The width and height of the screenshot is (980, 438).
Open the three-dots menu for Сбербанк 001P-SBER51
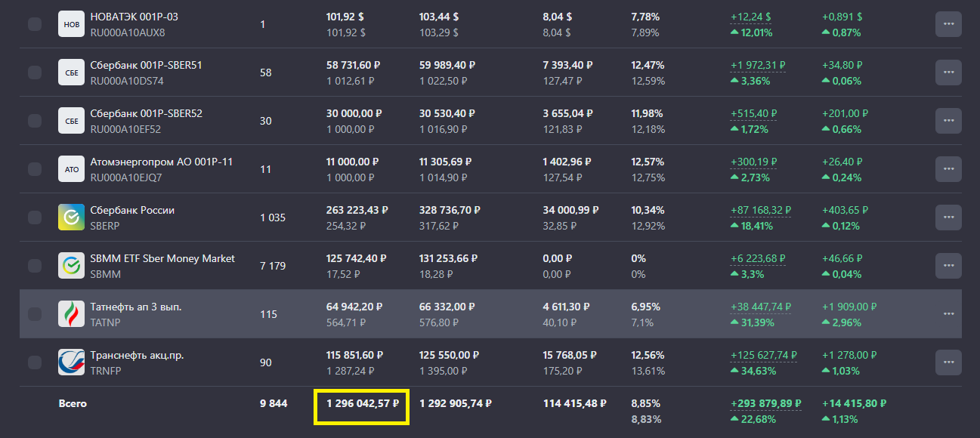pos(948,72)
